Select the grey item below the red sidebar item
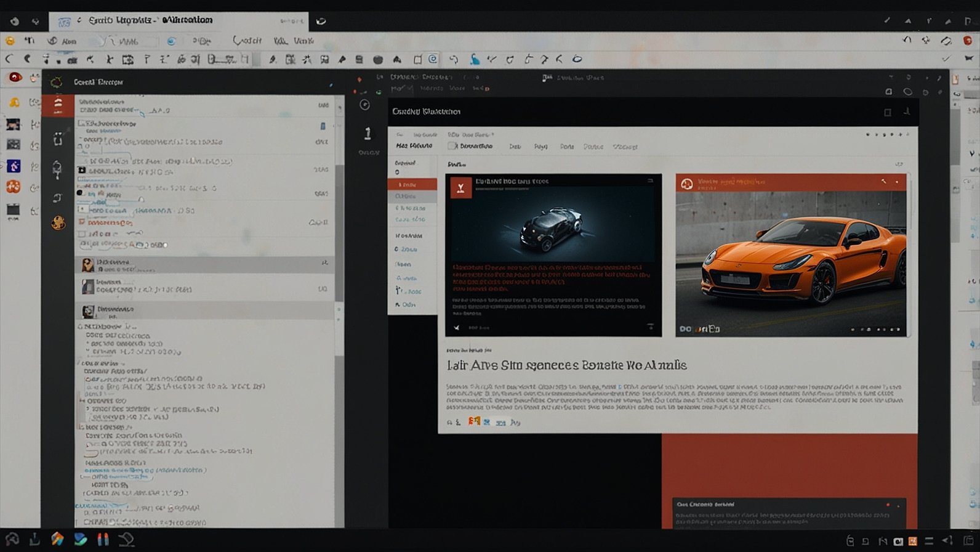This screenshot has height=552, width=980. 412,197
